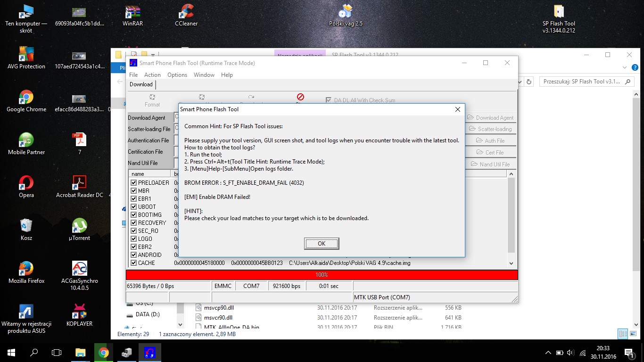Click the Auth File browse button
The width and height of the screenshot is (644, 362).
tap(490, 140)
